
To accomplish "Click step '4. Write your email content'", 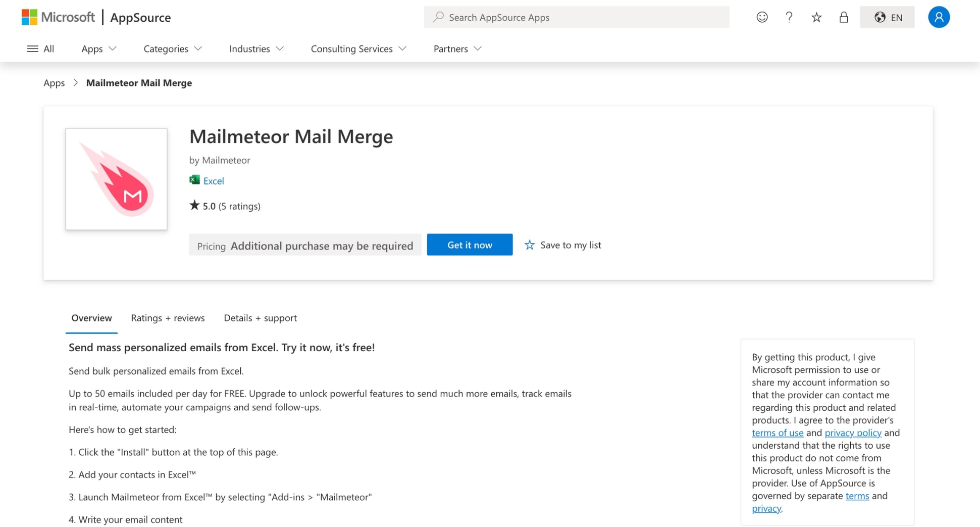I will click(126, 519).
